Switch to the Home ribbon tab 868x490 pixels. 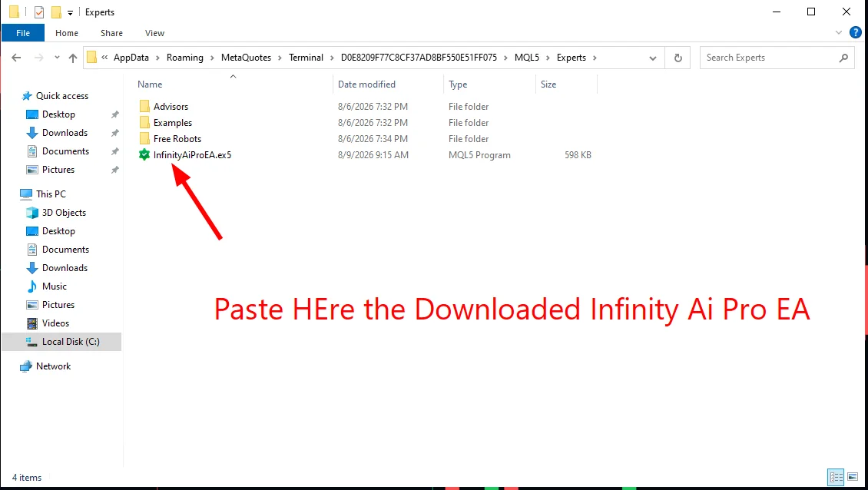66,33
